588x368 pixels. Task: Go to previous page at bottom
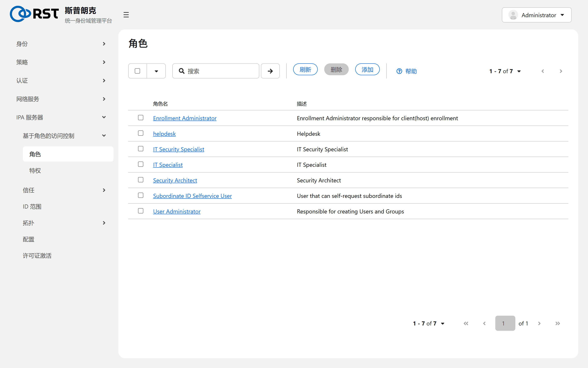pyautogui.click(x=484, y=323)
